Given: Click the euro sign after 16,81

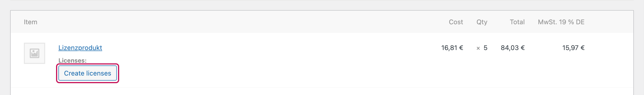Looking at the screenshot, I should [x=461, y=48].
